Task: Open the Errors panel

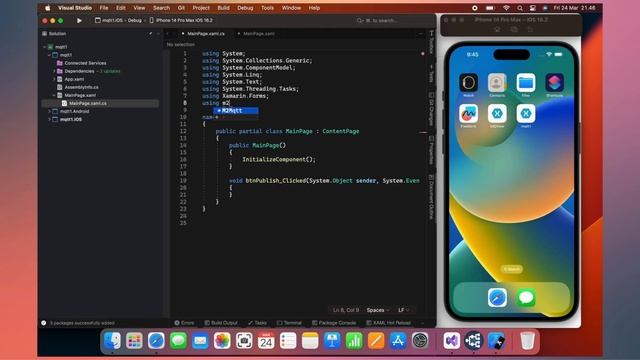Action: coord(184,323)
